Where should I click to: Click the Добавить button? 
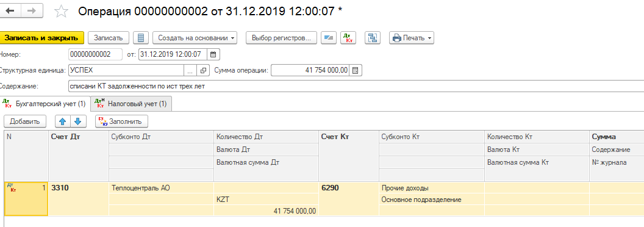pyautogui.click(x=24, y=121)
